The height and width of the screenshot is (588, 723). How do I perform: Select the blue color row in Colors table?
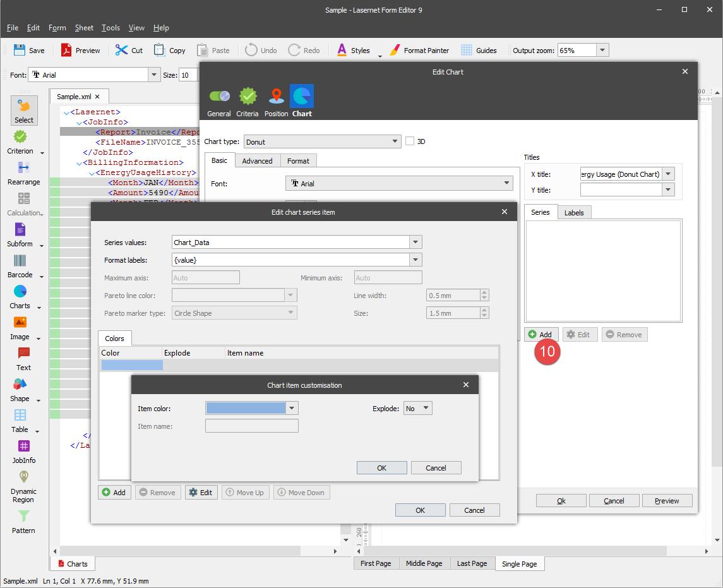[x=299, y=365]
